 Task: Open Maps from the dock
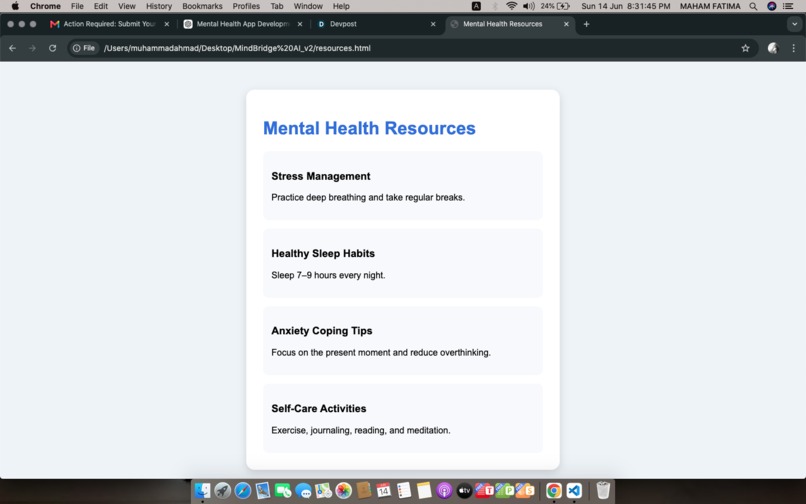click(323, 491)
